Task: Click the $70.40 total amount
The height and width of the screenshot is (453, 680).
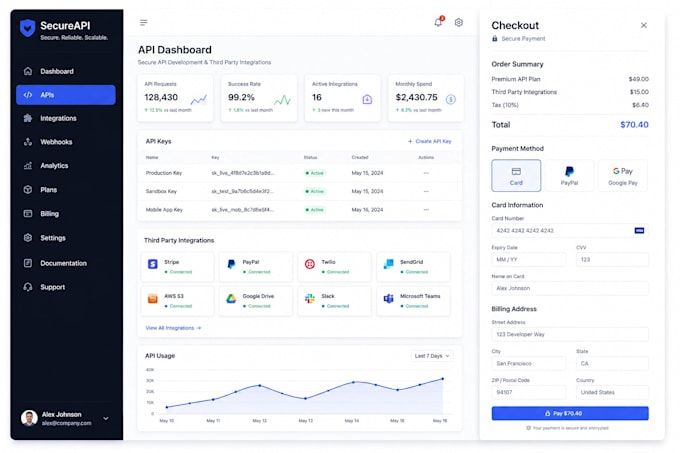Action: 634,125
